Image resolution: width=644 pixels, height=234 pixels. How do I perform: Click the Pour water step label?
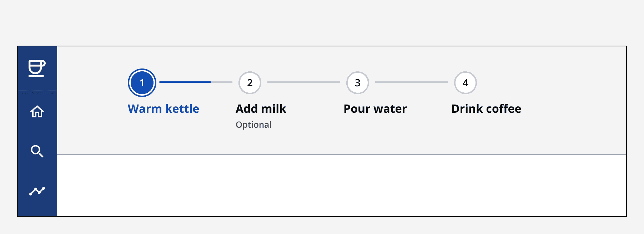[375, 108]
